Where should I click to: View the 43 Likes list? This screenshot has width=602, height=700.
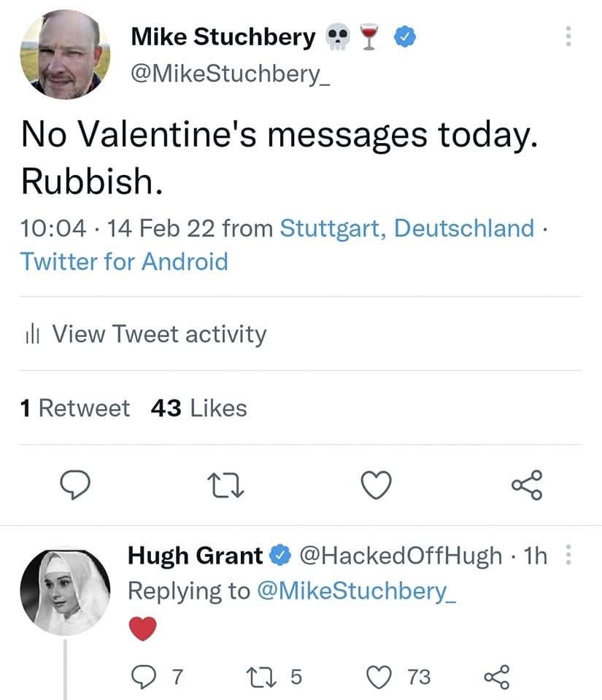pos(198,408)
